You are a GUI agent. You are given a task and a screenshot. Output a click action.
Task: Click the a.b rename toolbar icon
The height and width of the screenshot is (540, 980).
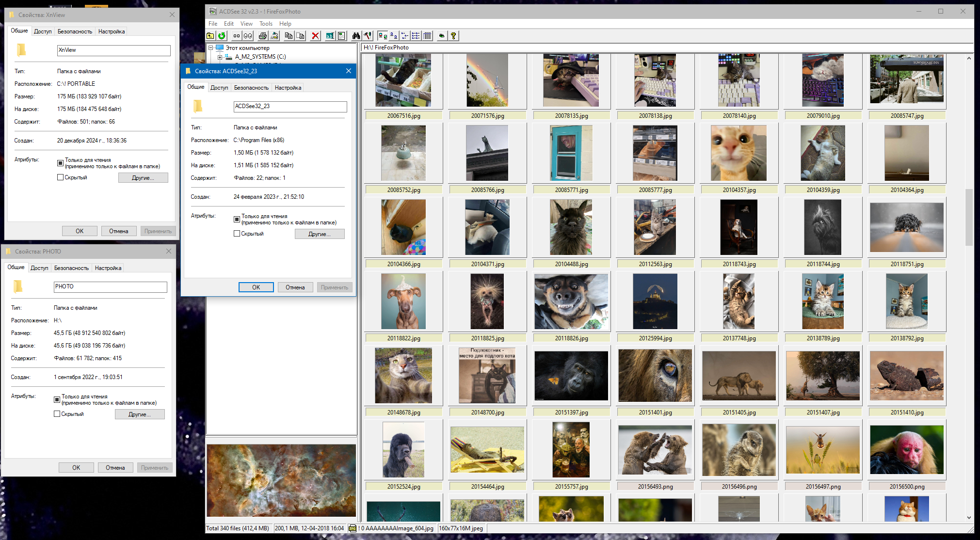330,36
